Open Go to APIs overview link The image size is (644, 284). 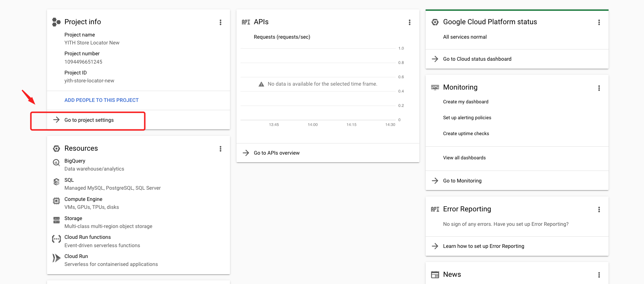pyautogui.click(x=277, y=153)
